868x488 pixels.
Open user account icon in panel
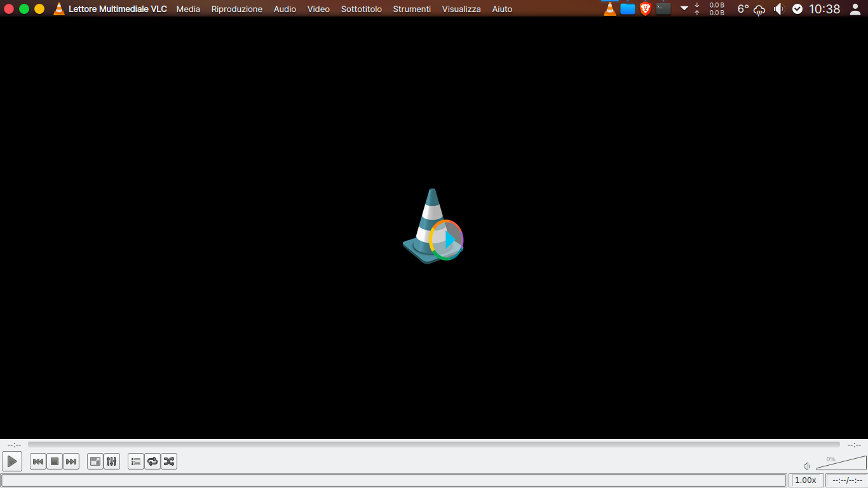point(855,9)
